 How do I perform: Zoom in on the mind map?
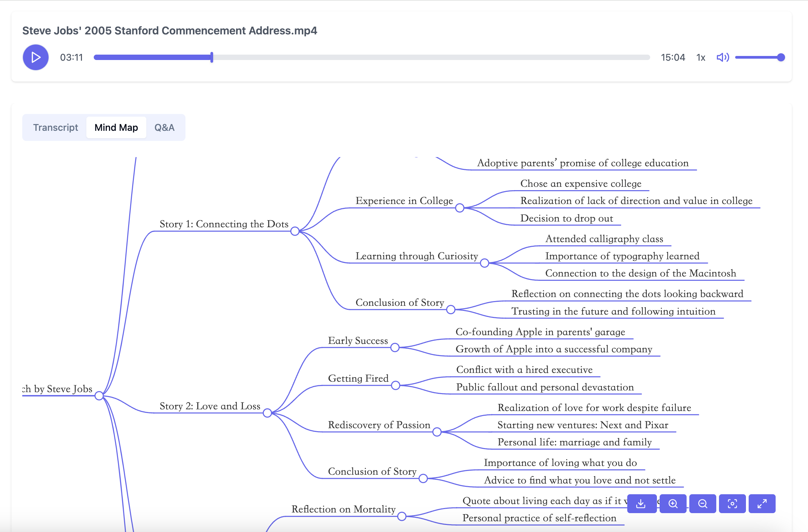(673, 503)
